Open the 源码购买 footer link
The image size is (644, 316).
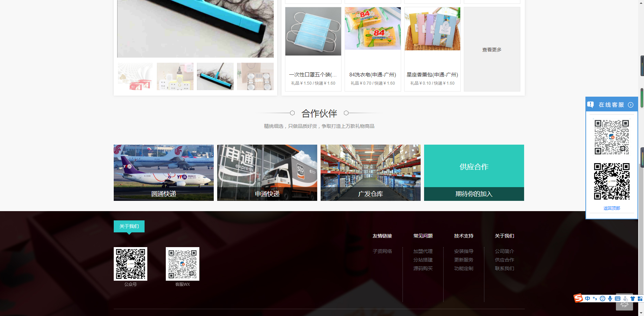point(423,268)
